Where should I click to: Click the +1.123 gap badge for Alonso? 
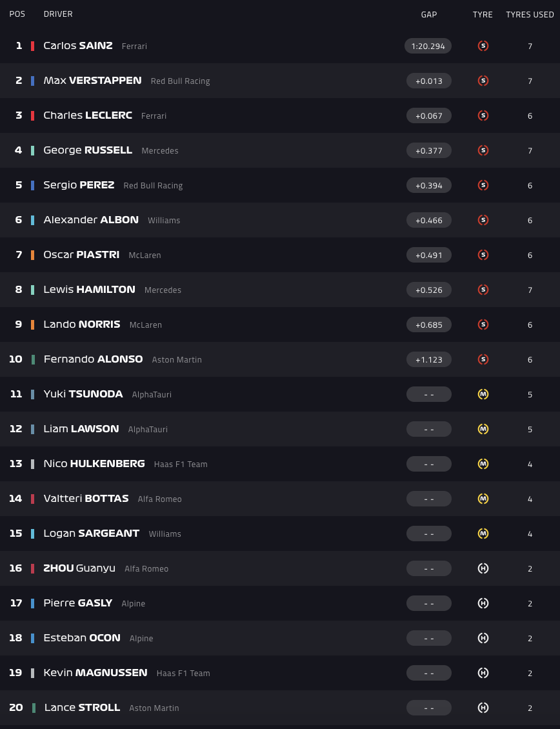coord(429,359)
